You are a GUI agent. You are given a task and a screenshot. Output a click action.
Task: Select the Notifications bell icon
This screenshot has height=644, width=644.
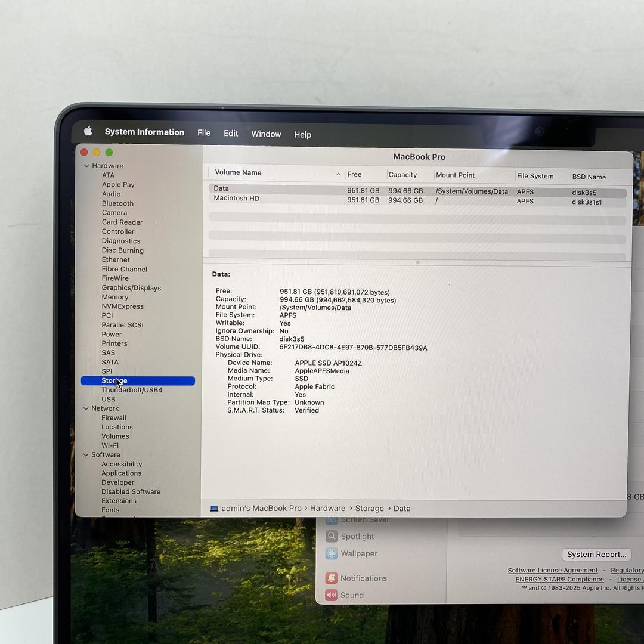(x=332, y=578)
